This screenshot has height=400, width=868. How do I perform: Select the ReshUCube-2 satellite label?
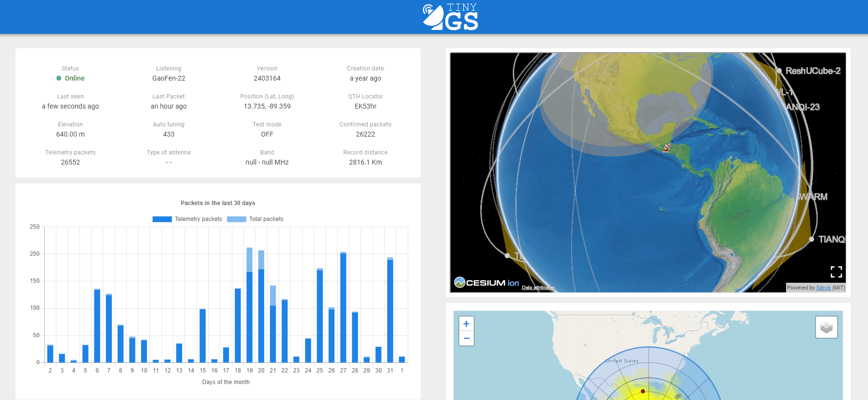point(813,71)
